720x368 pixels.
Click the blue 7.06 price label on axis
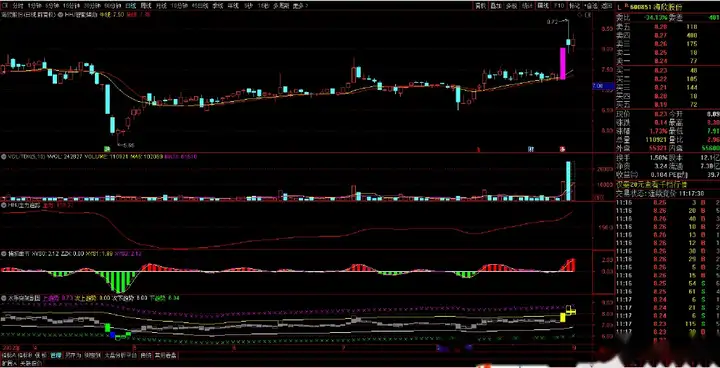(x=603, y=86)
